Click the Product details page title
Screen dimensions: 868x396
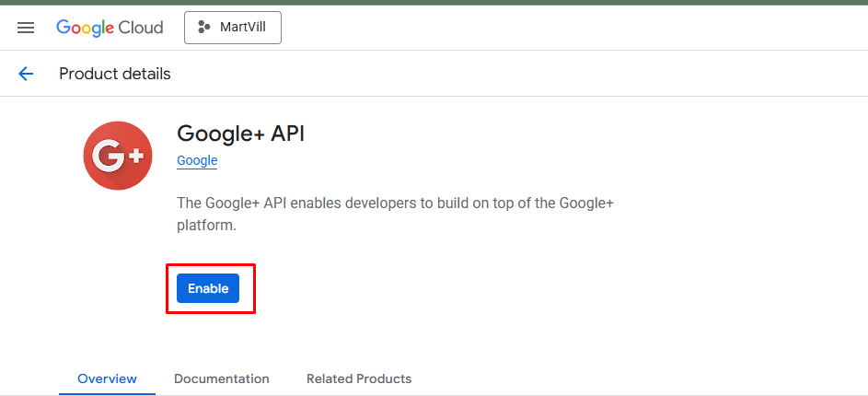[x=114, y=74]
